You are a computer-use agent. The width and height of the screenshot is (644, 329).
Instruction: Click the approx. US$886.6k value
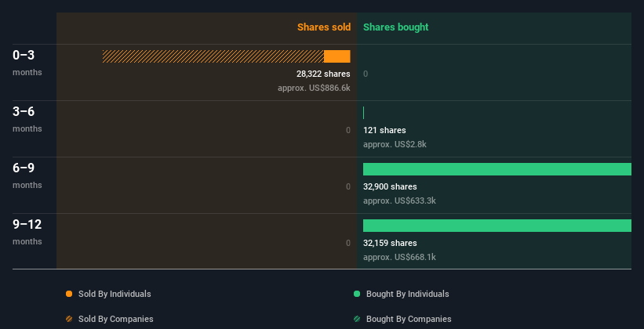pyautogui.click(x=314, y=88)
